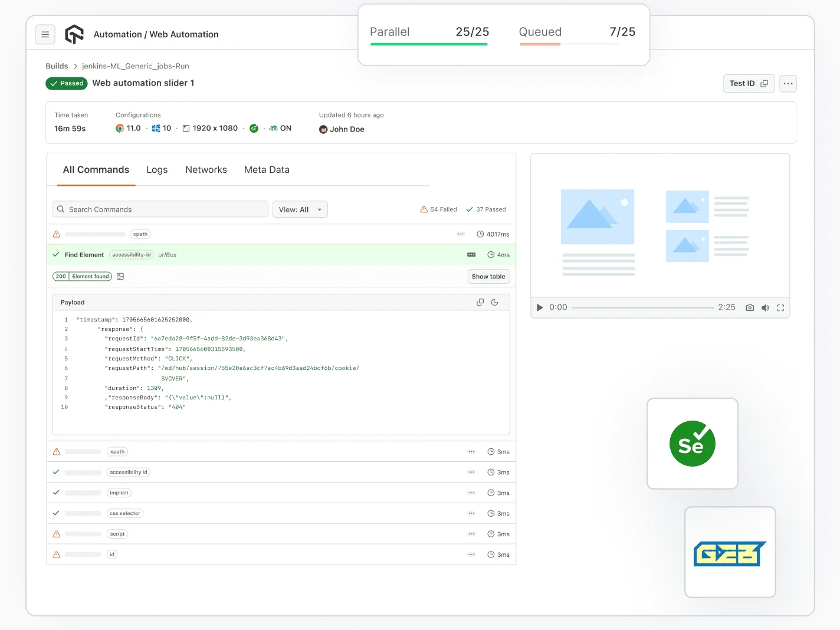Screen dimensions: 840x630
Task: Expand the video to fullscreen
Action: (780, 307)
